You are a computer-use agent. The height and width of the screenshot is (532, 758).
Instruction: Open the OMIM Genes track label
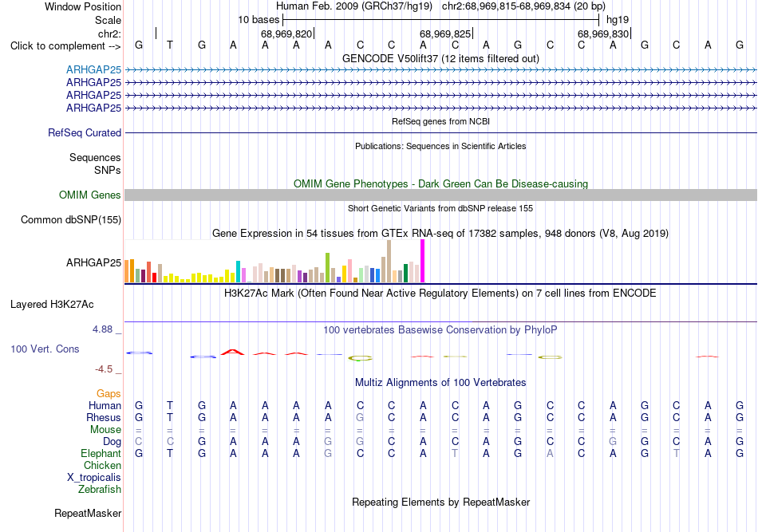click(89, 195)
